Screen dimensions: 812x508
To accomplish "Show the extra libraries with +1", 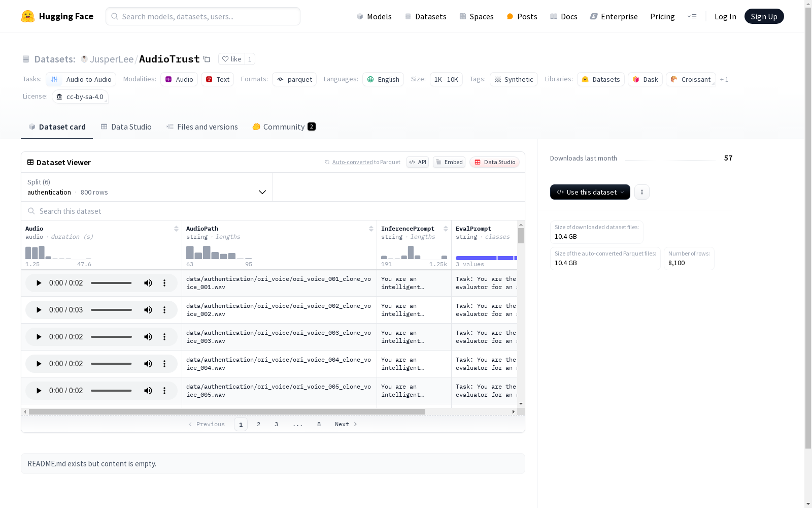I will pyautogui.click(x=724, y=79).
